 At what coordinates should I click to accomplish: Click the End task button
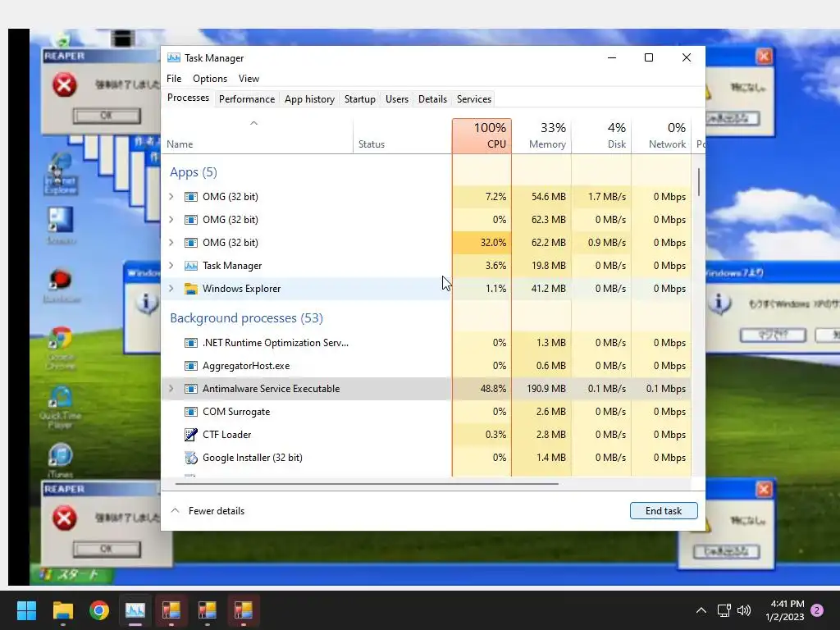664,511
